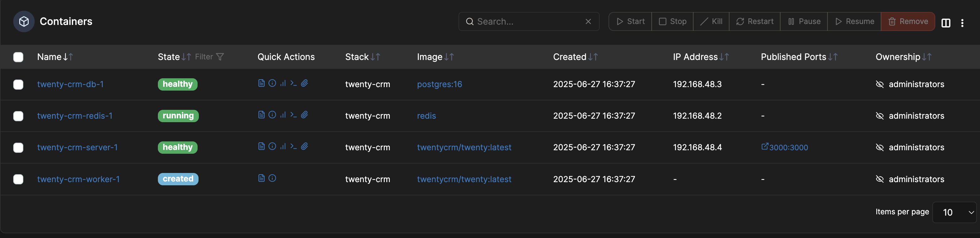Toggle table columns settings icon
The image size is (980, 238).
(946, 23)
